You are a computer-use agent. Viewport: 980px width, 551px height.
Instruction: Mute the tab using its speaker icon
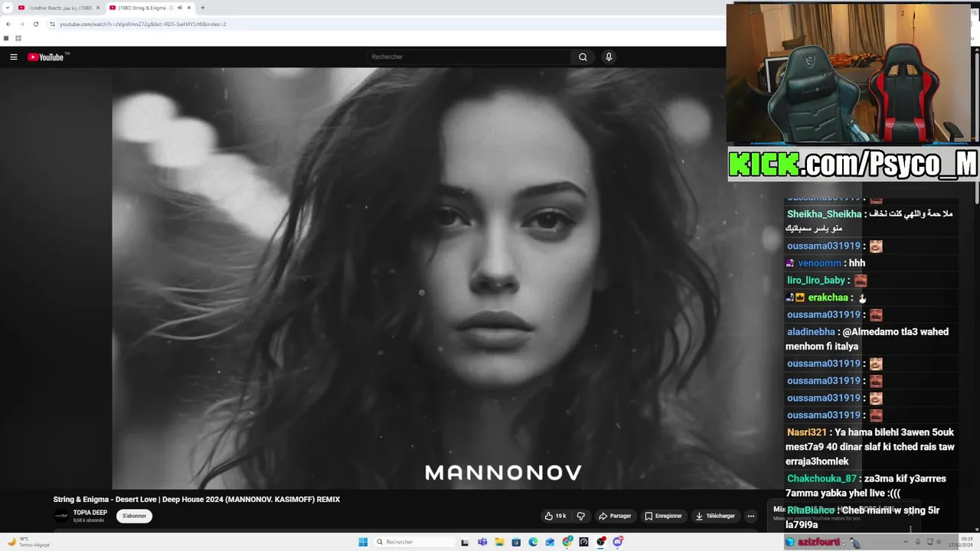pos(180,8)
